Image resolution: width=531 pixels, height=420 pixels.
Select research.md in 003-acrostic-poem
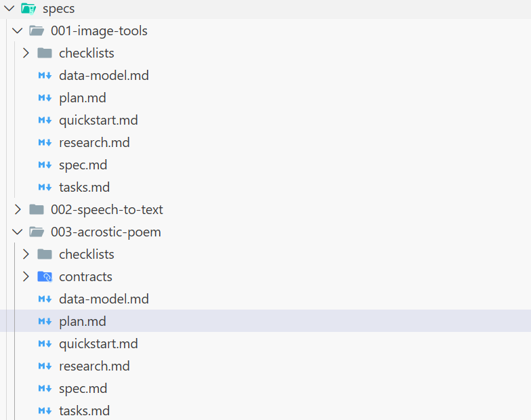coord(94,366)
